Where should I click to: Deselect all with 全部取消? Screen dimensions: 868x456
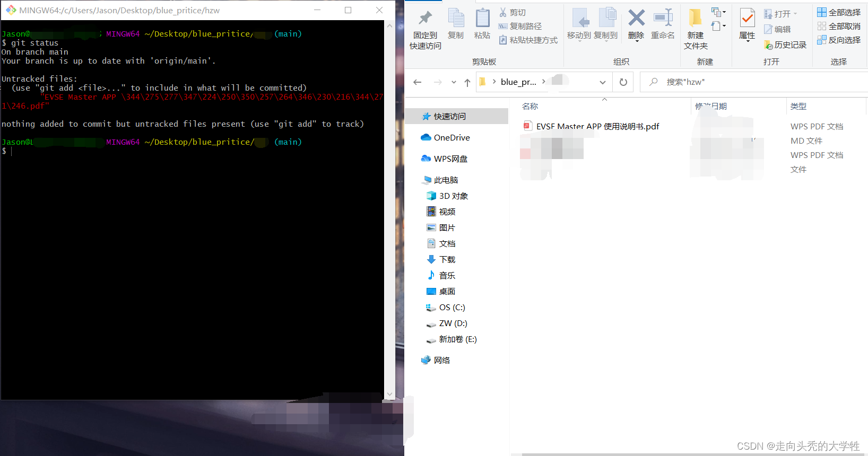pyautogui.click(x=839, y=26)
